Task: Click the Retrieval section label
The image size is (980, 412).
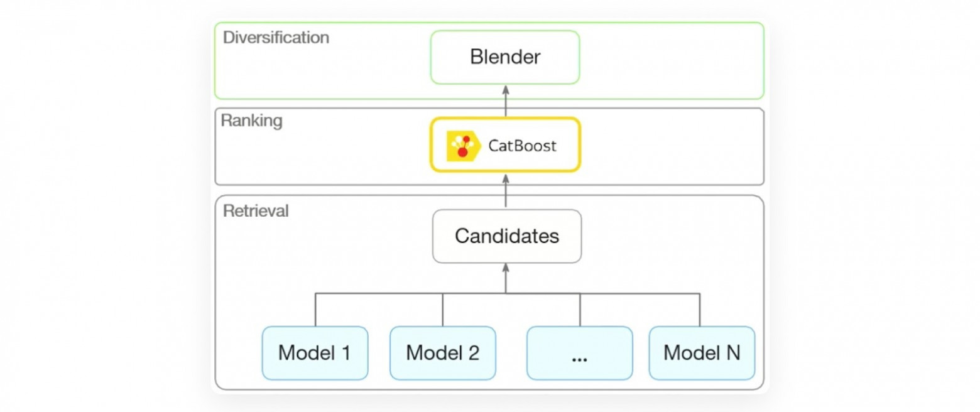Action: tap(256, 211)
